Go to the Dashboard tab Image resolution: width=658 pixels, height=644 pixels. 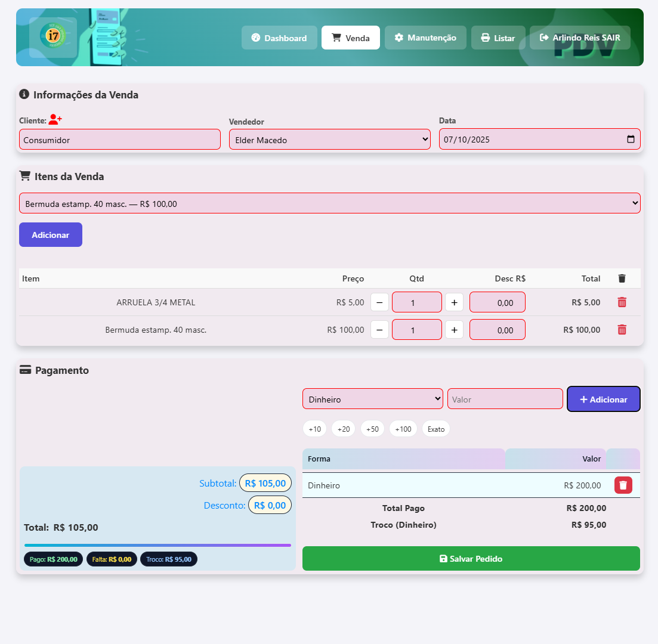(x=279, y=38)
